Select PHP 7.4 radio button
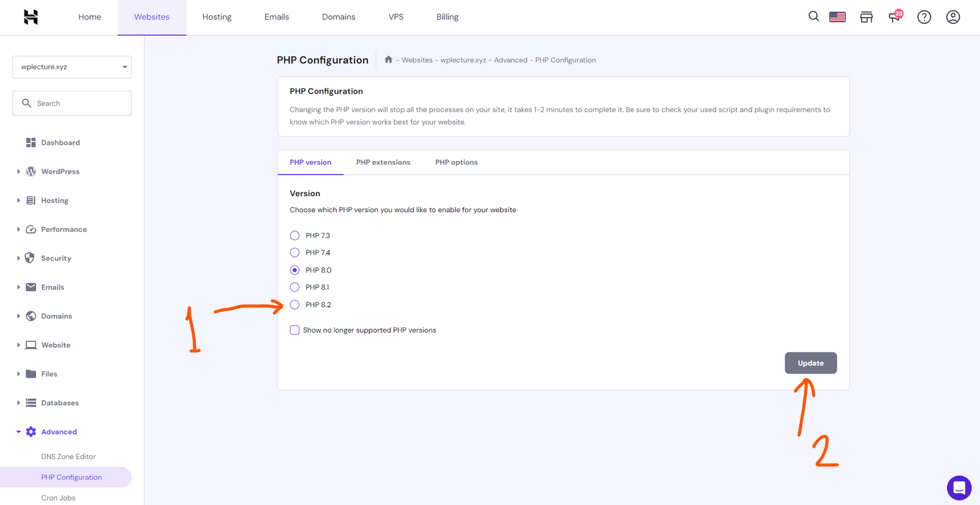Screen dimensions: 980x505 click(x=295, y=252)
